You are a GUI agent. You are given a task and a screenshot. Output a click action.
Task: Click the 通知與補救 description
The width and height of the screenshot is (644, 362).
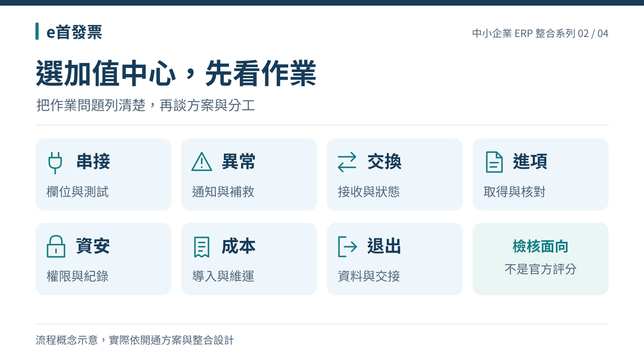(223, 192)
